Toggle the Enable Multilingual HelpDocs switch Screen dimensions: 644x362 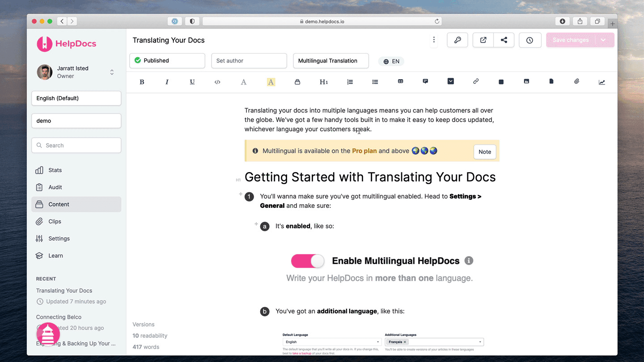tap(308, 261)
